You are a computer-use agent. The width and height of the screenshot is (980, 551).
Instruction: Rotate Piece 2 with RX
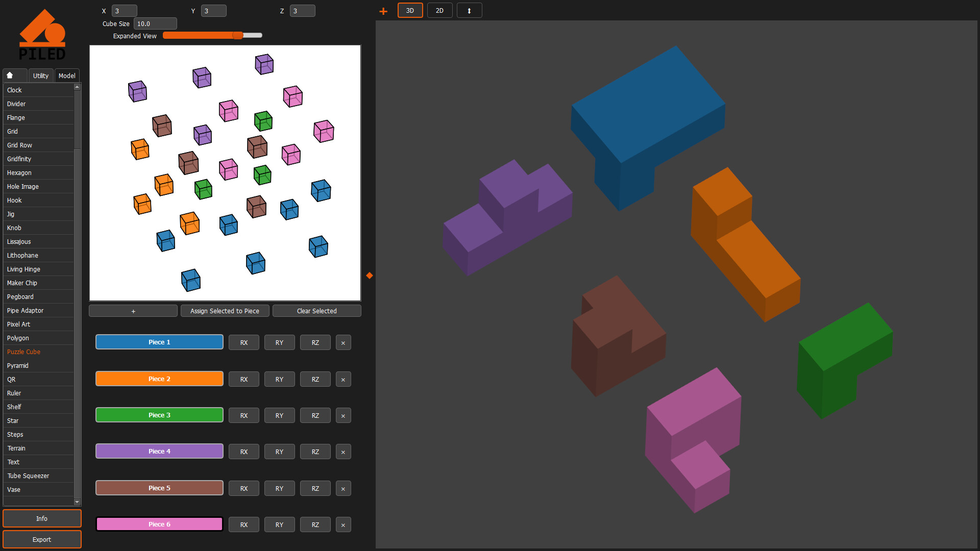click(x=244, y=379)
